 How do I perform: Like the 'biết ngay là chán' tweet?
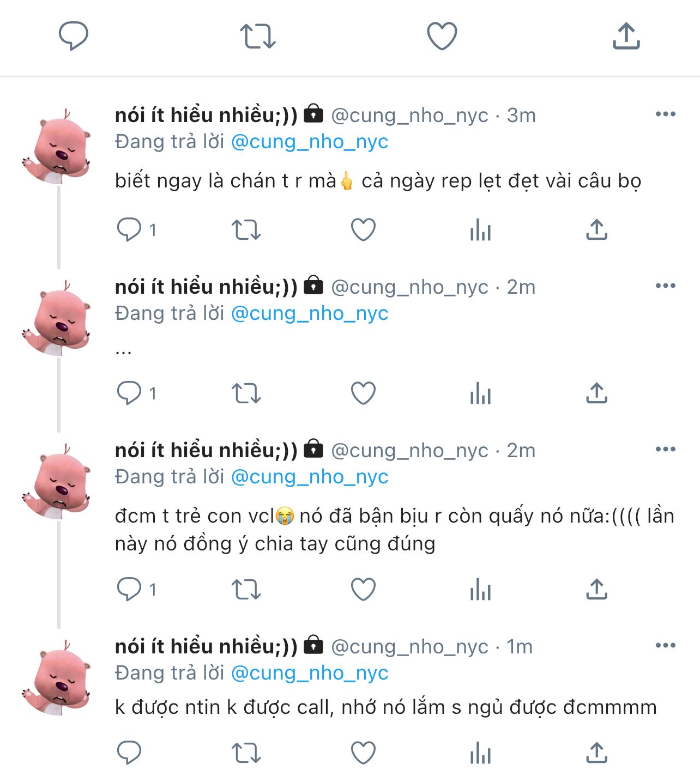coord(363,229)
